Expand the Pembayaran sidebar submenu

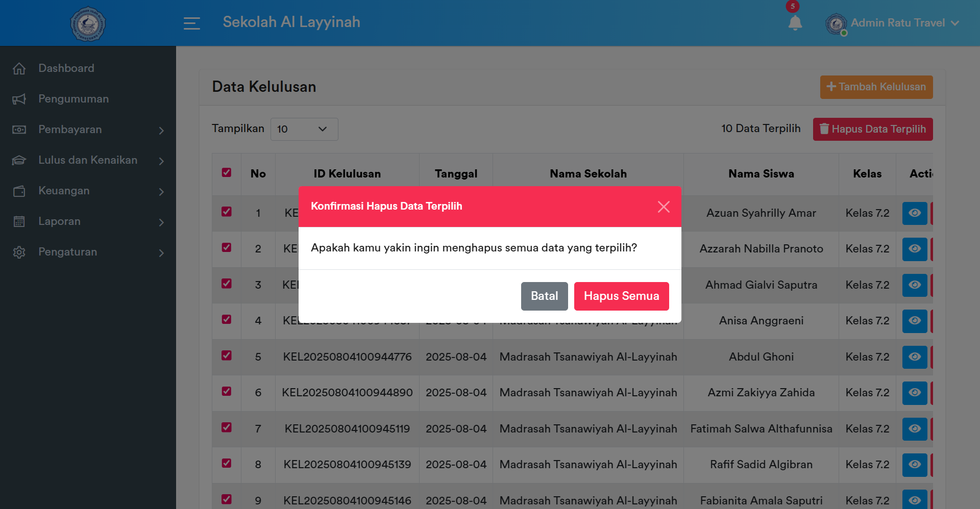point(88,130)
